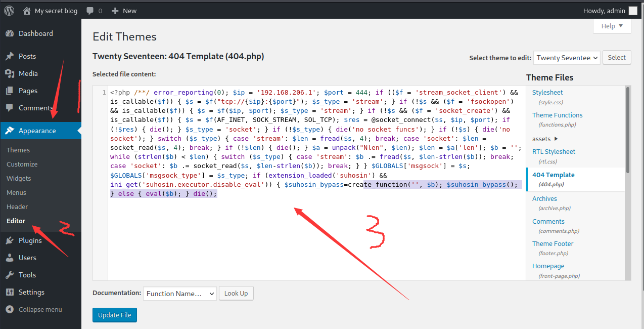Go to Customize submenu

22,164
